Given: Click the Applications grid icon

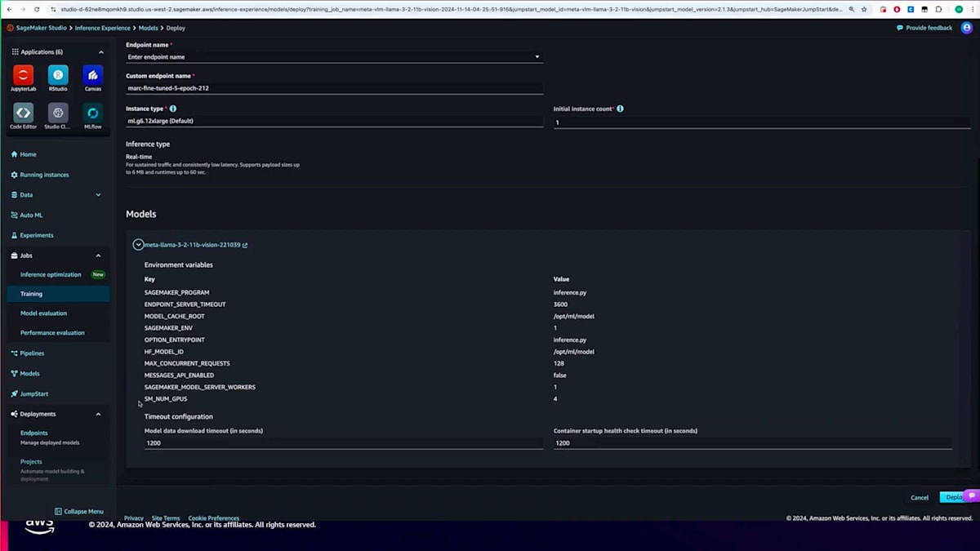Looking at the screenshot, I should click(x=15, y=51).
